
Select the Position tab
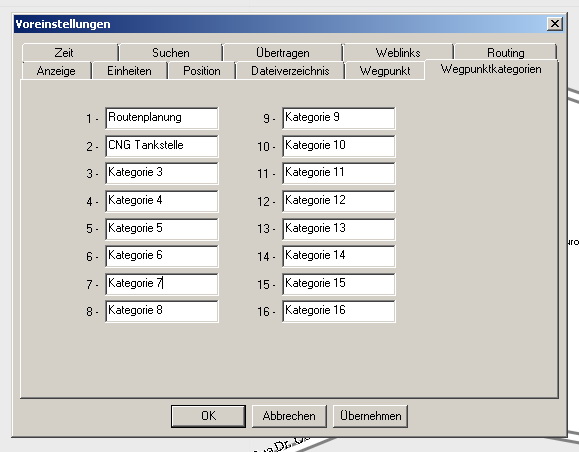point(202,71)
